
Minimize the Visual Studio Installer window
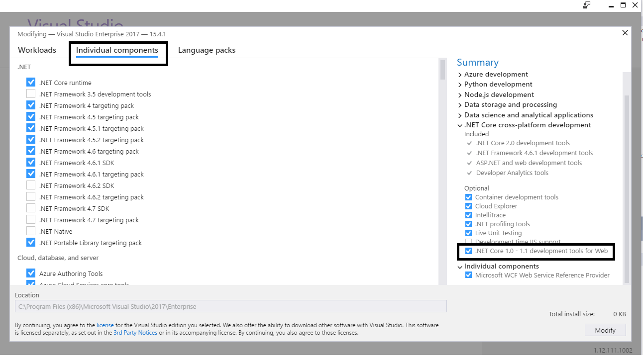pos(611,5)
